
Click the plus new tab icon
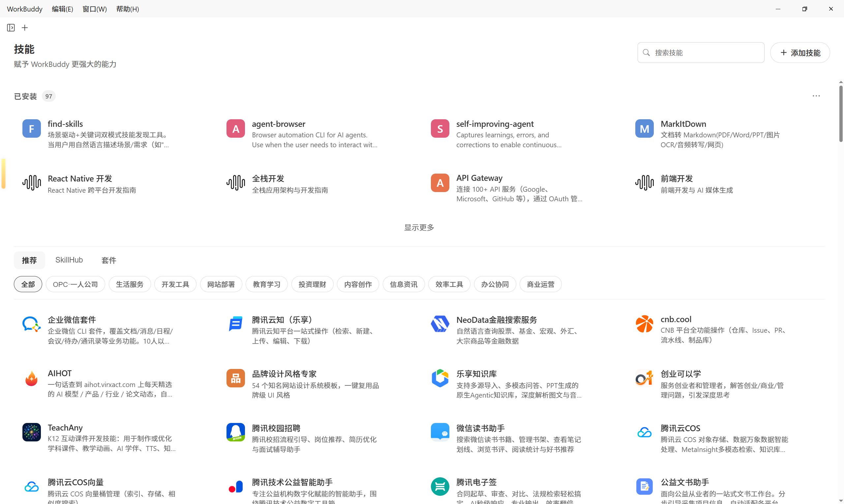pyautogui.click(x=25, y=28)
